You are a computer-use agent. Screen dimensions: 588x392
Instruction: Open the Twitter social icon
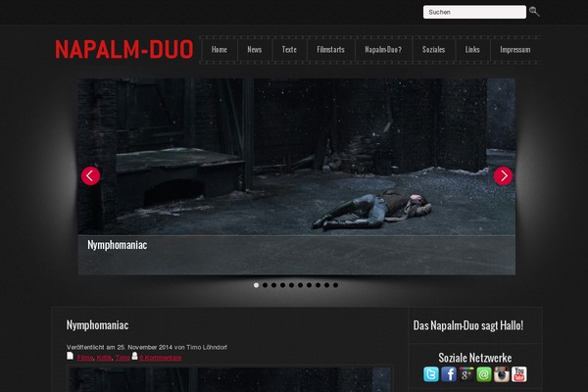(431, 374)
